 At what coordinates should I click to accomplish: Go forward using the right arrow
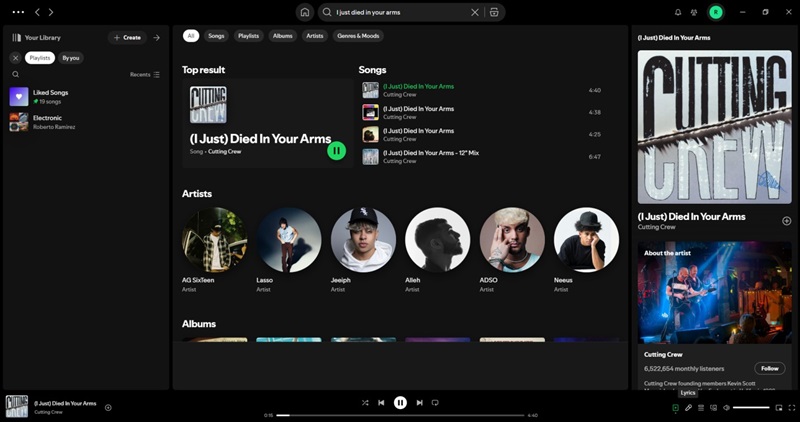click(x=51, y=12)
